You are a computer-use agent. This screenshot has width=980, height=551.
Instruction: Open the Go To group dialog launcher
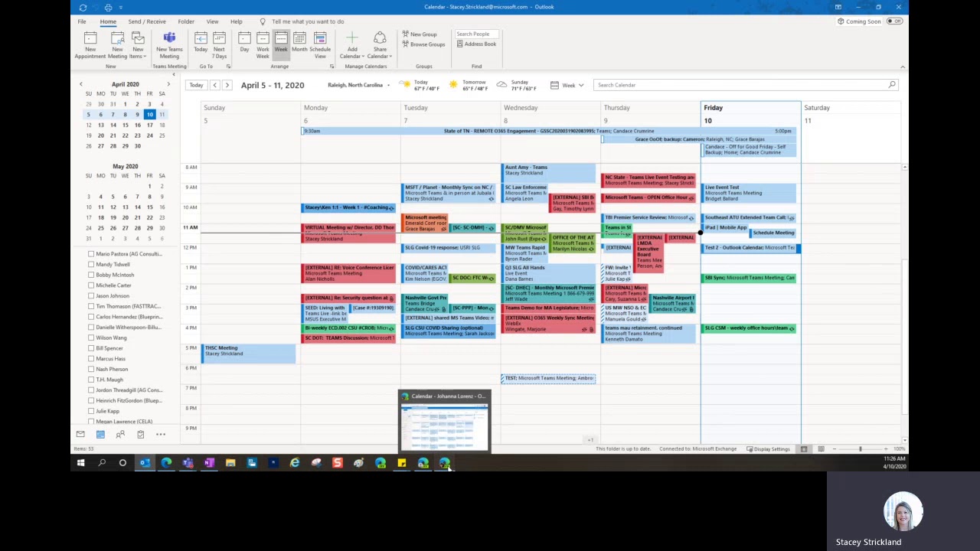click(x=229, y=67)
